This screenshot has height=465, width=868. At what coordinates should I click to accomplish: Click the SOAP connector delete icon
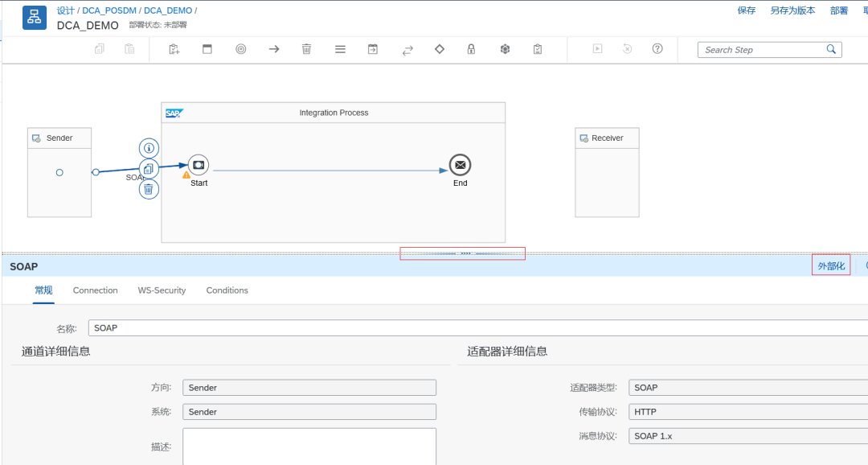coord(149,189)
